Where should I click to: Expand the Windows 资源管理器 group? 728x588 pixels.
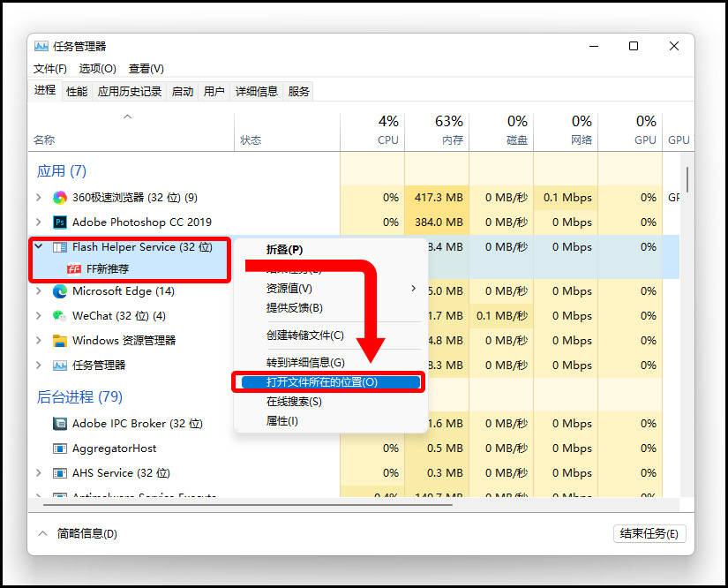coord(39,341)
